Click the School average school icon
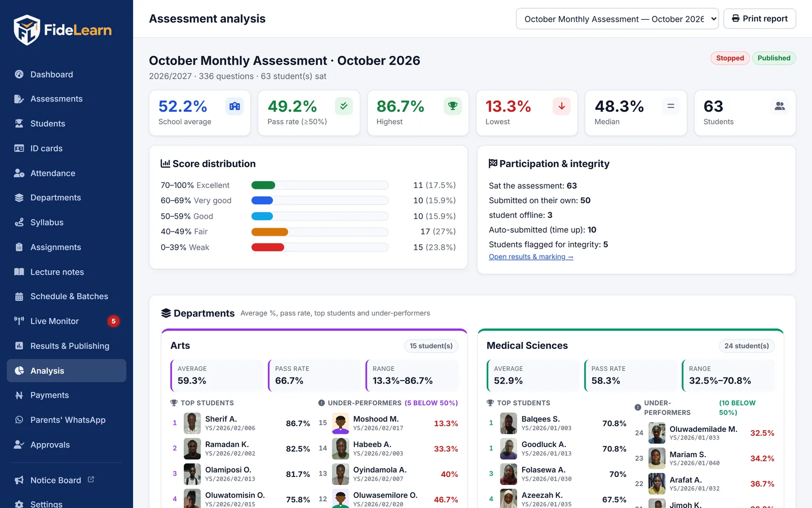This screenshot has width=812, height=508. [234, 106]
